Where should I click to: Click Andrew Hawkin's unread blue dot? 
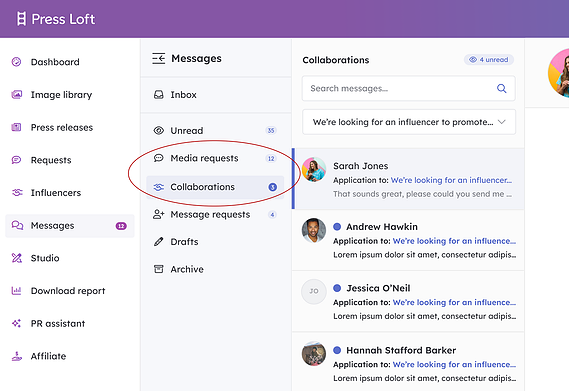pos(337,227)
